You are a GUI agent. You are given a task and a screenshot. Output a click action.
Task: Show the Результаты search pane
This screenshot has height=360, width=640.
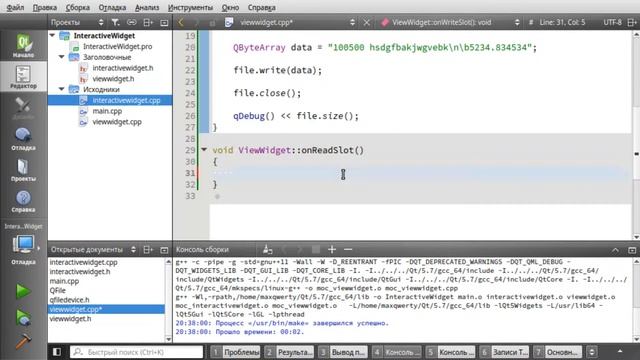[289, 351]
